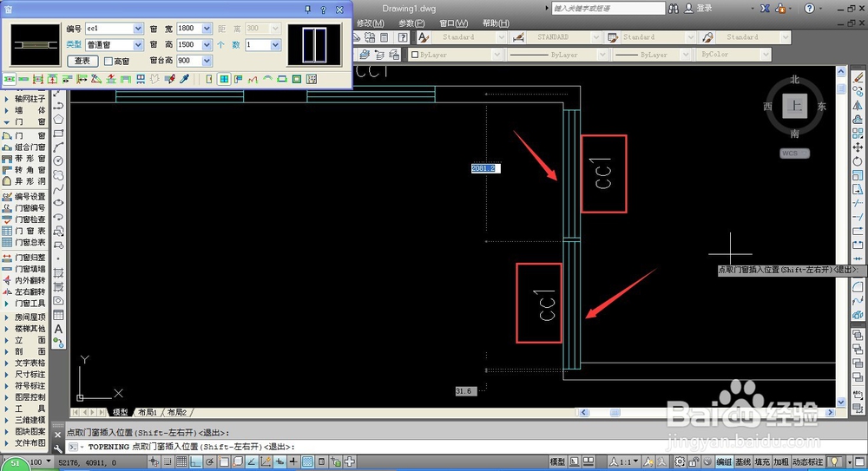The width and height of the screenshot is (868, 471).
Task: Select 带形窗 strip window tool
Action: (x=23, y=159)
